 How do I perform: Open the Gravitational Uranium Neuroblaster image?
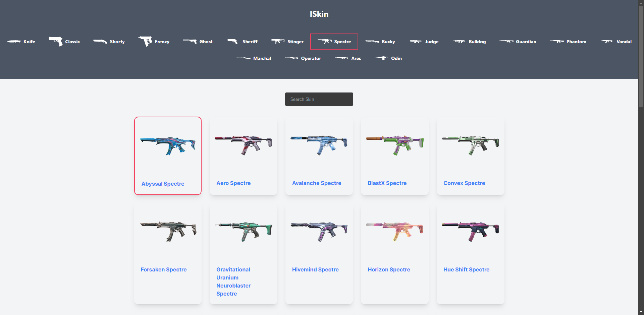pos(244,232)
